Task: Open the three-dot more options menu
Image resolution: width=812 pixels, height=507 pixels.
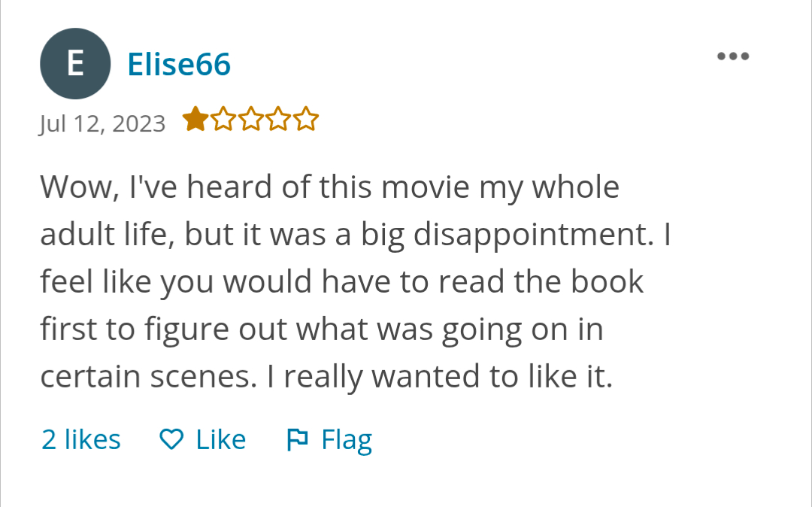Action: click(x=733, y=56)
